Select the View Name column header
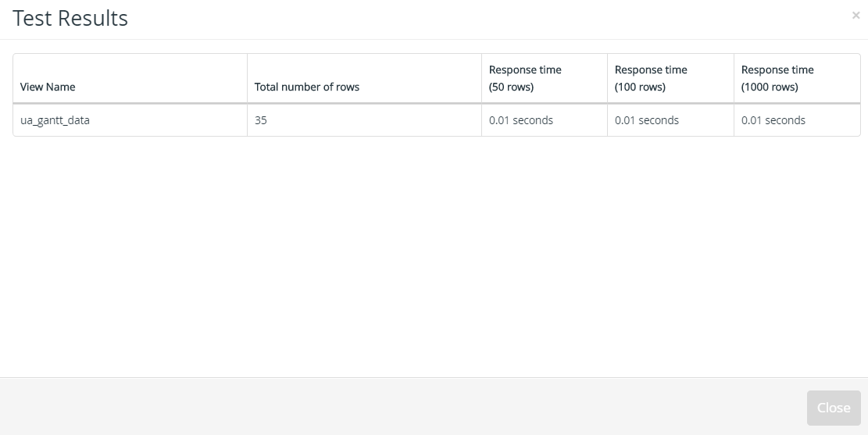The height and width of the screenshot is (435, 868). click(48, 87)
